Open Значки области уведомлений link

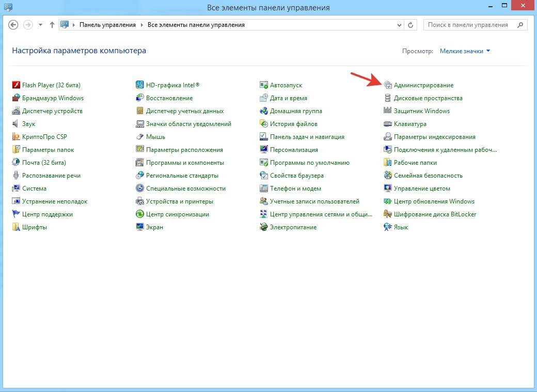188,124
